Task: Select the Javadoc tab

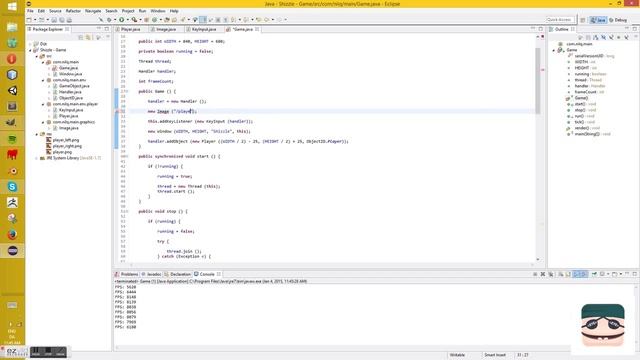Action: pos(152,274)
